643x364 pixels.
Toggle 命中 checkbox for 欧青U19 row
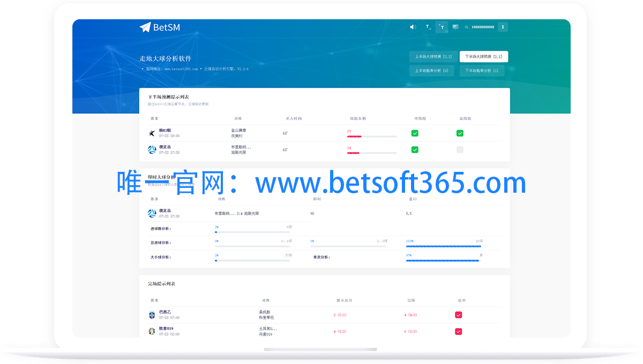(459, 331)
